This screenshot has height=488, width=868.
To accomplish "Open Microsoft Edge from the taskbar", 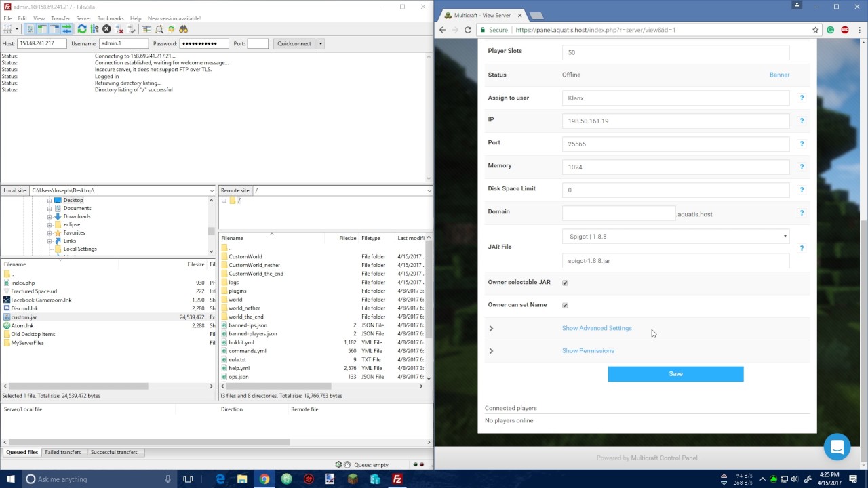I will 220,479.
